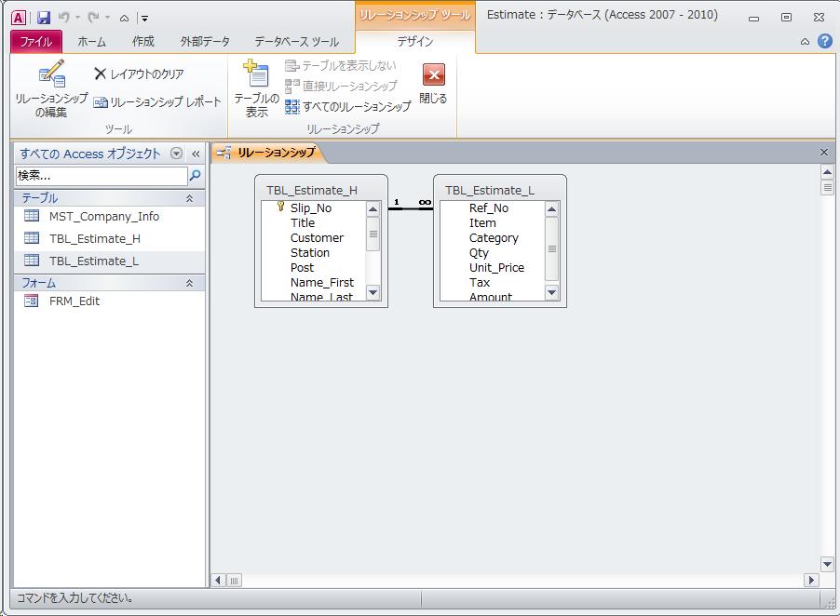This screenshot has height=616, width=840.
Task: Collapse the テーブル group
Action: [x=189, y=198]
